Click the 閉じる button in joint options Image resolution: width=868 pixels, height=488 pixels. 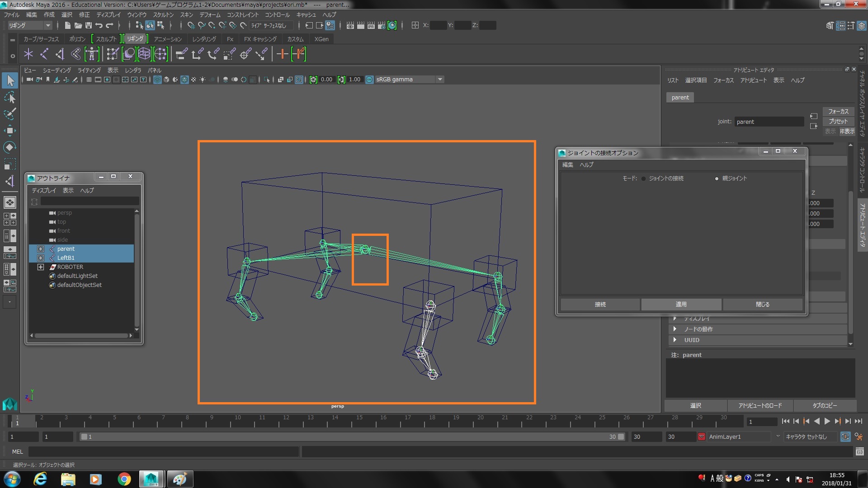(x=763, y=305)
